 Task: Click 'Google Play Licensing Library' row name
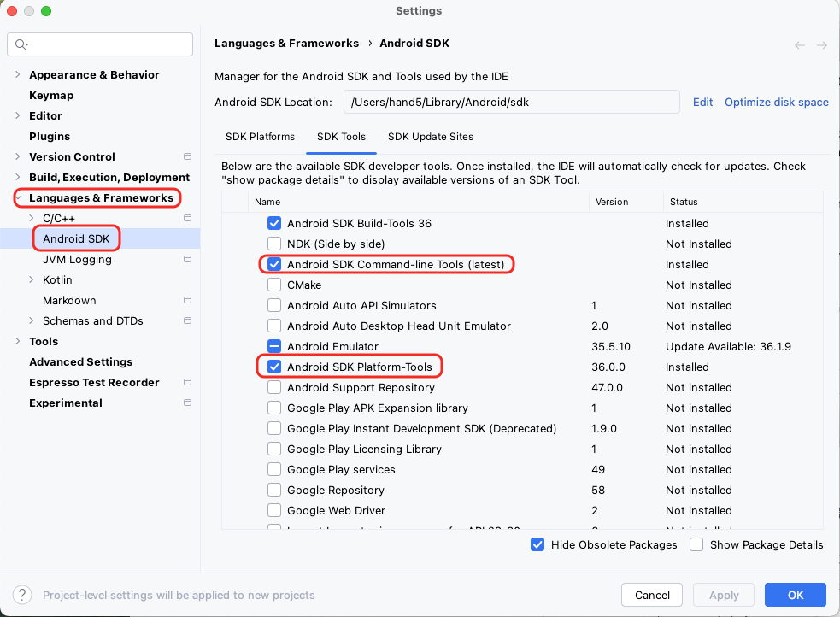tap(364, 449)
